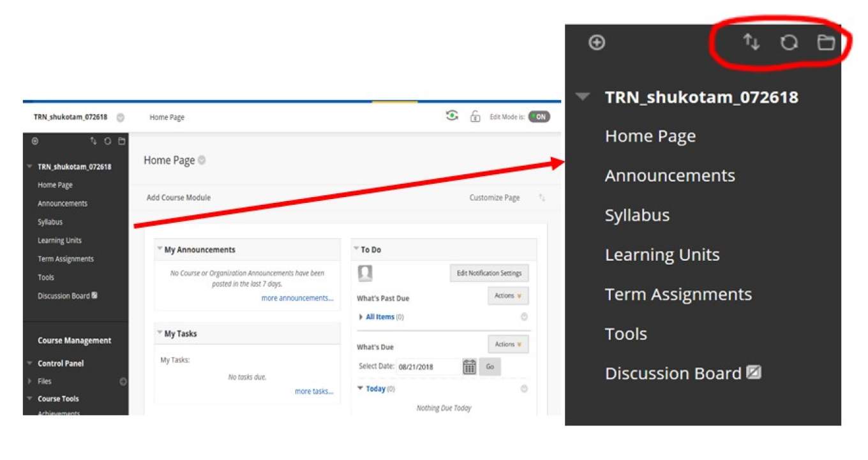This screenshot has width=868, height=460.
Task: Click the reorder arrows icon in enlarged menu
Action: (x=751, y=43)
